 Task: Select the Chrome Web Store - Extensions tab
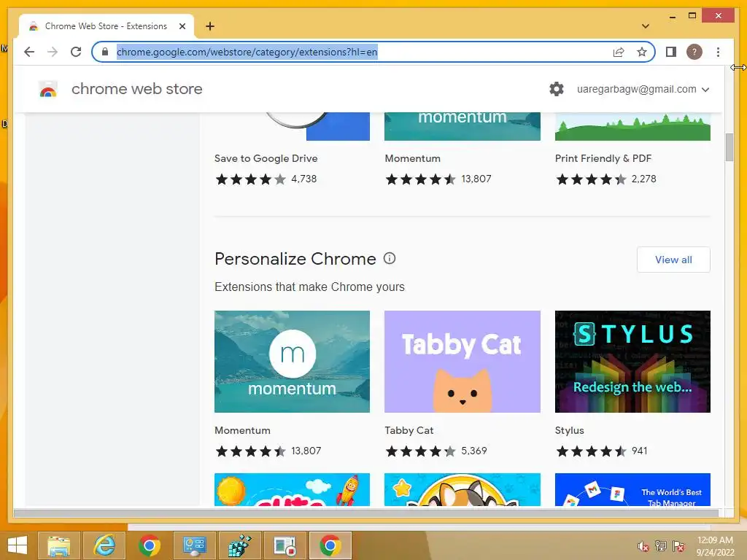point(107,26)
